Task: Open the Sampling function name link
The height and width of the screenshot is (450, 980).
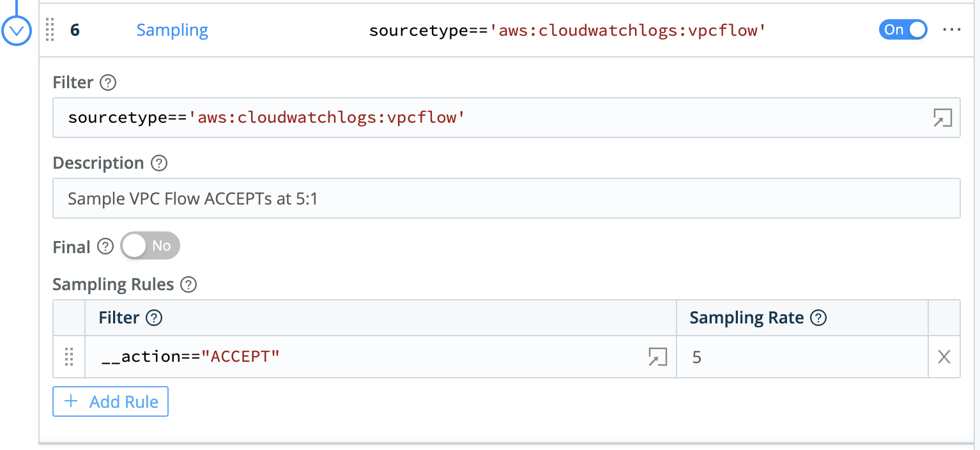Action: tap(172, 29)
